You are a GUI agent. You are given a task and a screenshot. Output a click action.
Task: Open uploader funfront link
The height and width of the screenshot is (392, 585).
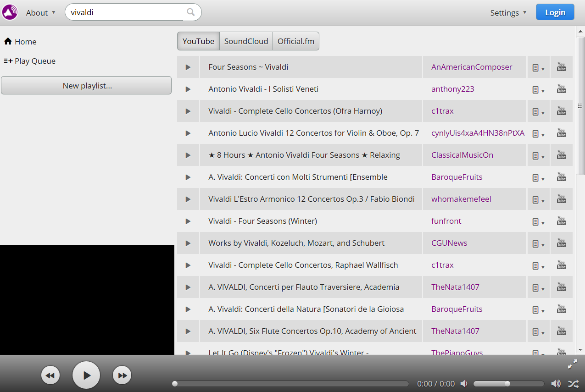coord(446,221)
